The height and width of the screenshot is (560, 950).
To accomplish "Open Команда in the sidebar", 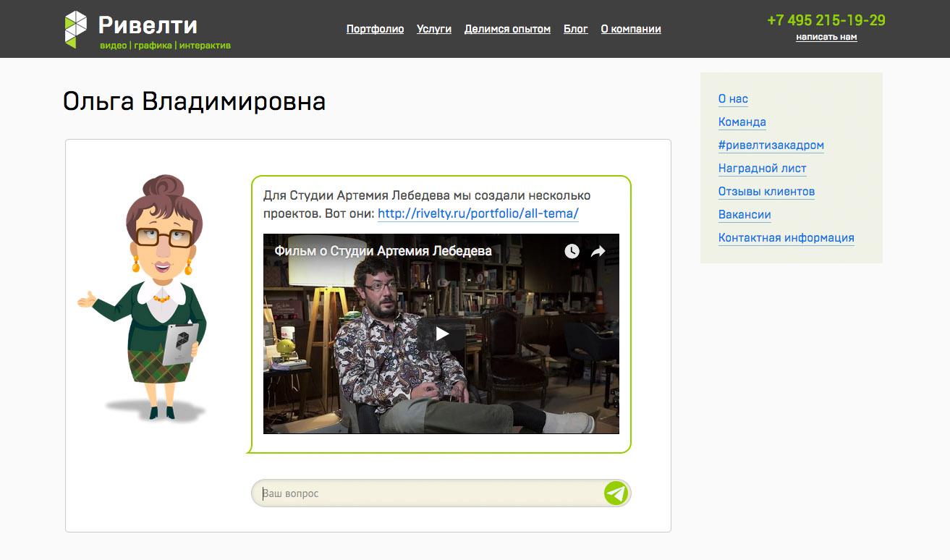I will point(742,122).
